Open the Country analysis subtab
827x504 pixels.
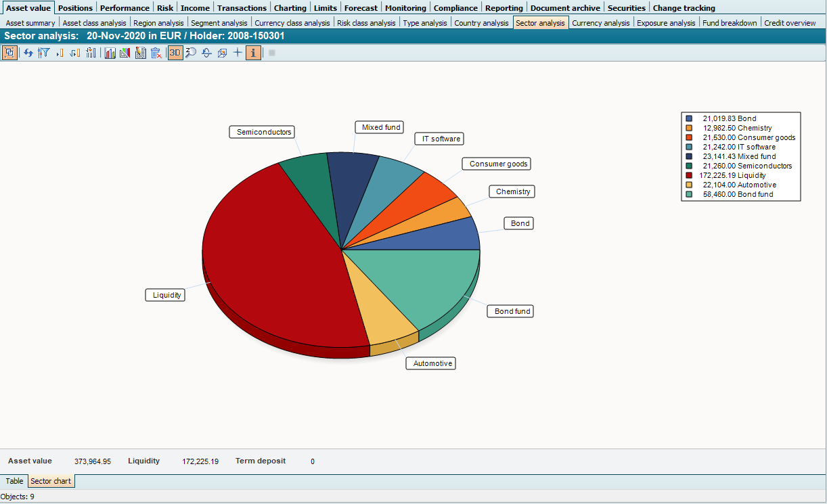481,23
